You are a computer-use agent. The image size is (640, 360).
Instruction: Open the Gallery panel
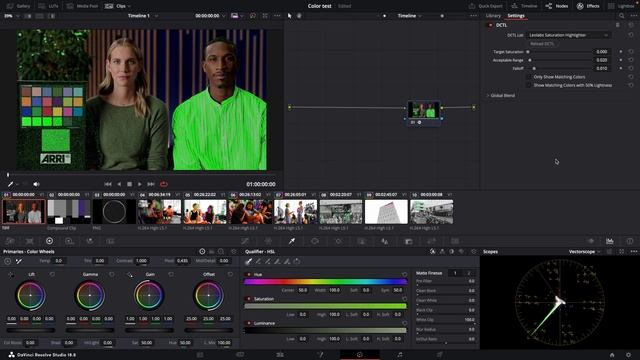click(x=19, y=6)
